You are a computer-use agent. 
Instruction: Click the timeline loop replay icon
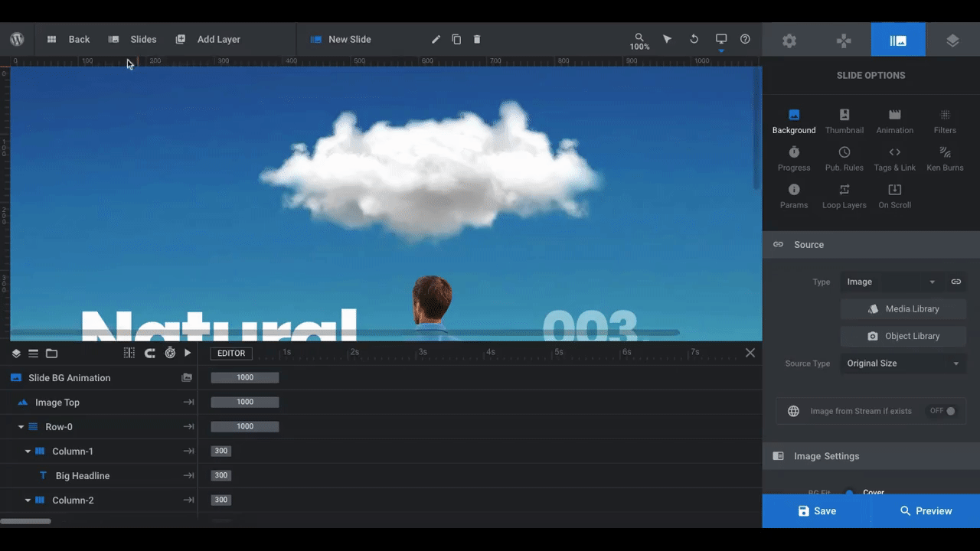[150, 353]
